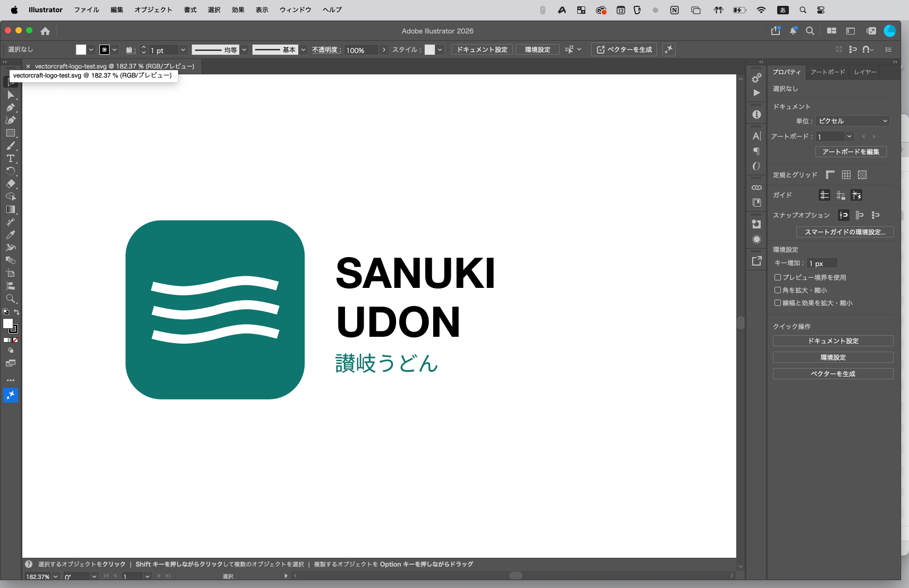Select the Pen tool

(11, 107)
